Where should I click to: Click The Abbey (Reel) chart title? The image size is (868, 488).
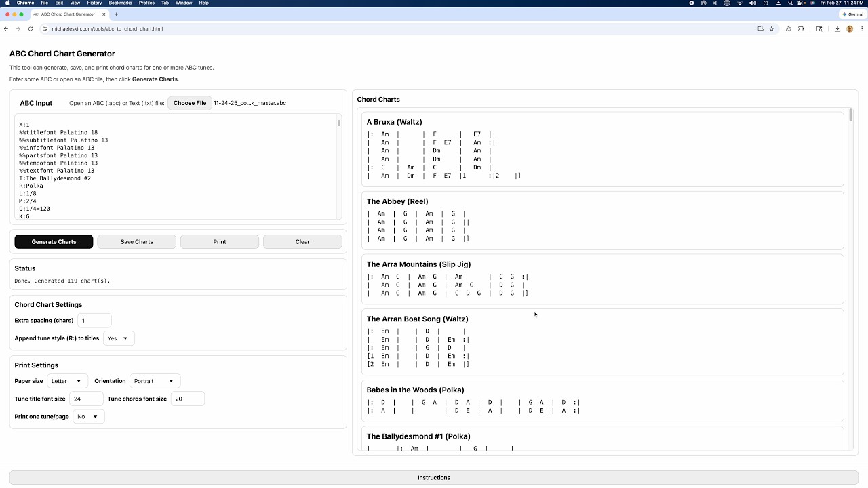pos(397,201)
